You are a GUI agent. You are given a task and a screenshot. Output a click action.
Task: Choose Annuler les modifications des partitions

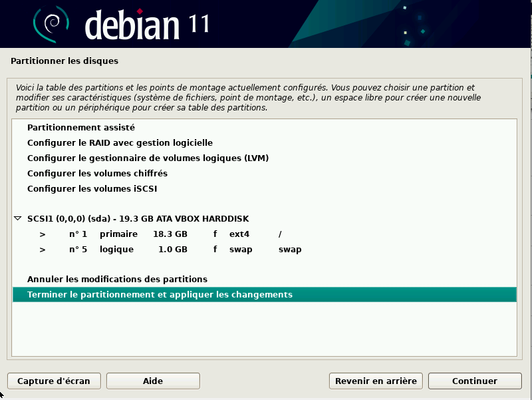point(265,279)
